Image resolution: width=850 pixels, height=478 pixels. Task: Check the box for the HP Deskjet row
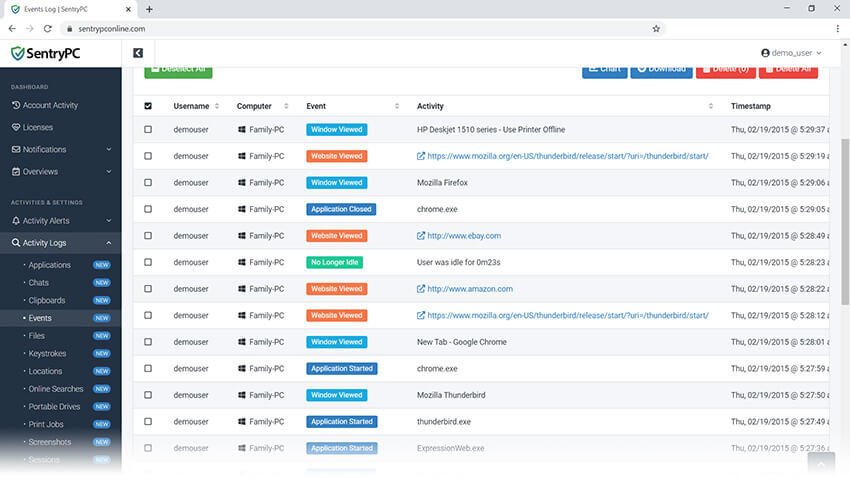click(148, 130)
